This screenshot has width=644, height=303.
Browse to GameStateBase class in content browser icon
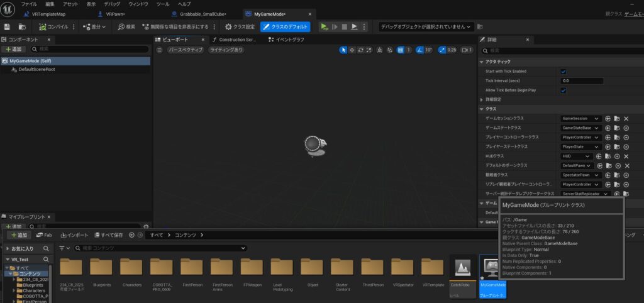617,128
